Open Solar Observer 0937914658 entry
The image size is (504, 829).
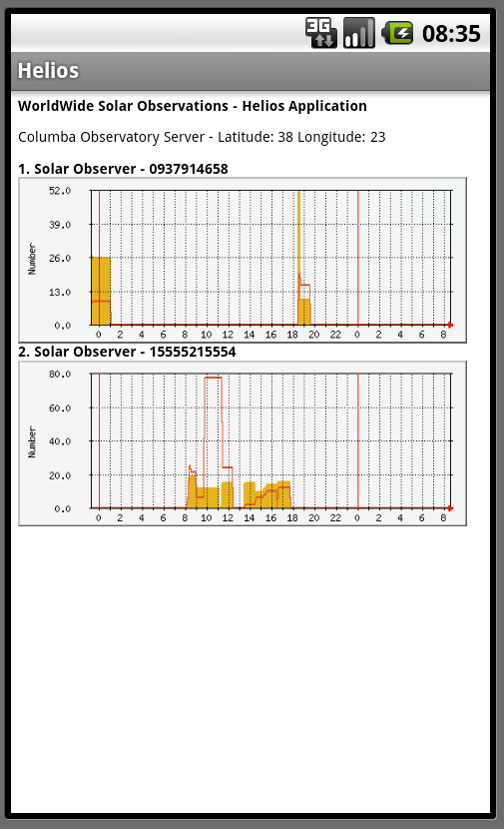pyautogui.click(x=123, y=169)
